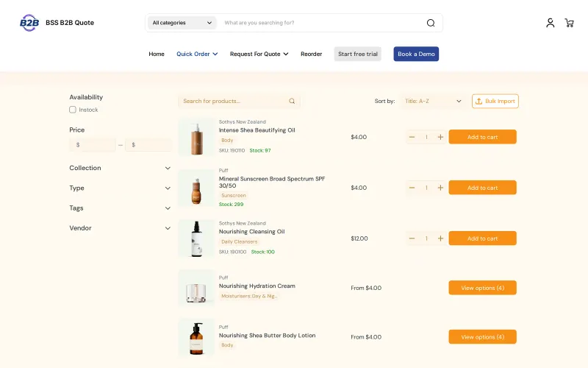Open the Sort by Title A-Z dropdown

[433, 101]
